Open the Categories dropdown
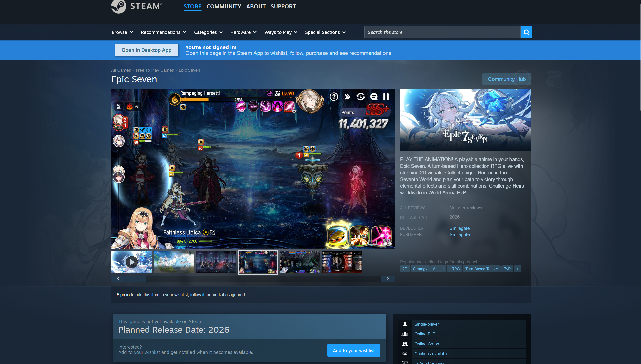This screenshot has width=641, height=364. pyautogui.click(x=208, y=32)
